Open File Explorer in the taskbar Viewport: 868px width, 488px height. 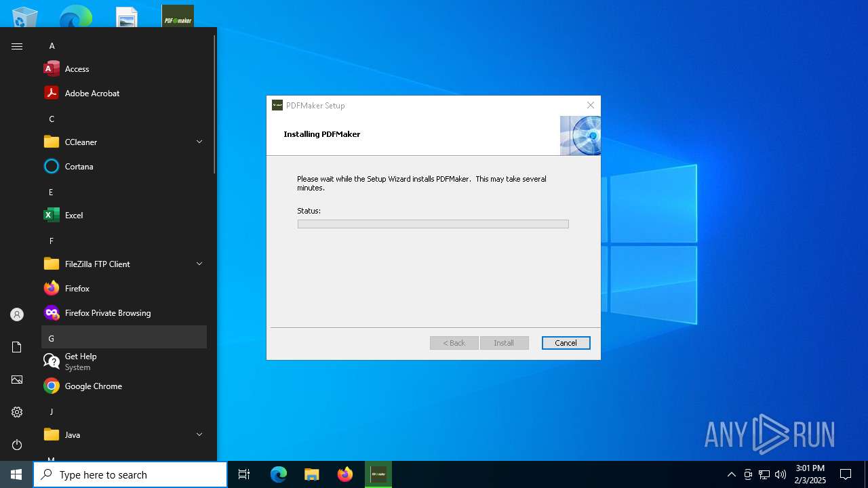click(x=312, y=474)
